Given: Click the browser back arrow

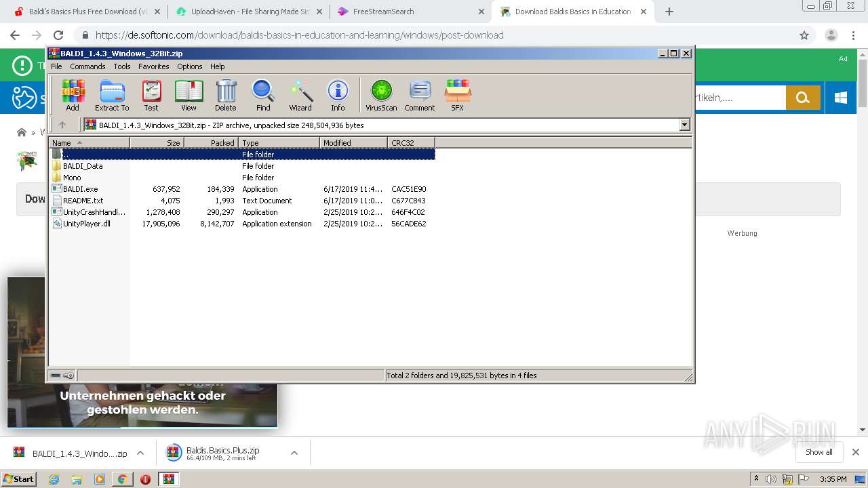Looking at the screenshot, I should tap(15, 35).
